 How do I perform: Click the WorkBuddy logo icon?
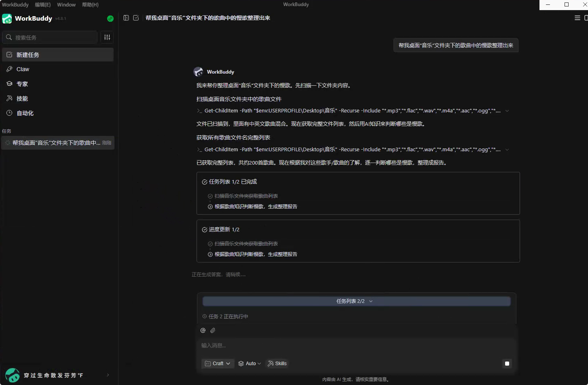[x=7, y=19]
